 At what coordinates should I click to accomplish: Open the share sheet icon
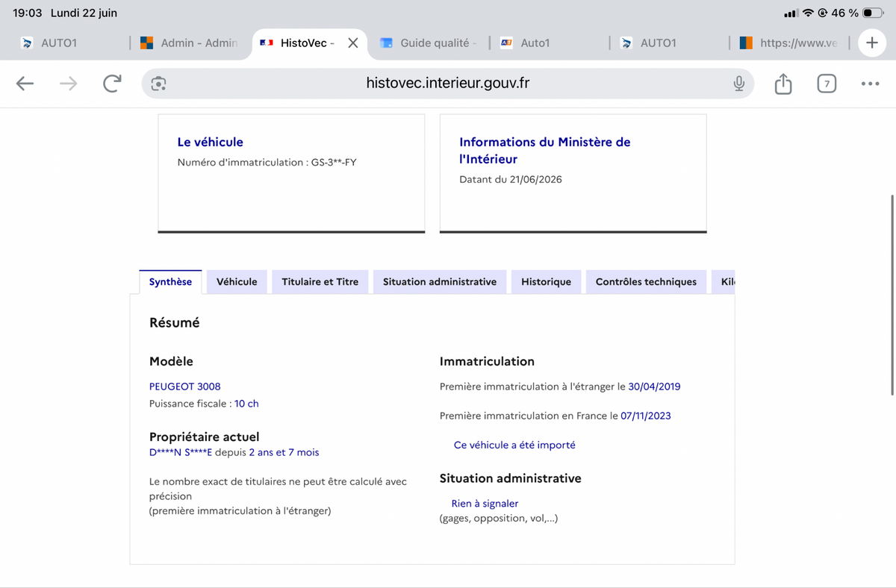[783, 84]
